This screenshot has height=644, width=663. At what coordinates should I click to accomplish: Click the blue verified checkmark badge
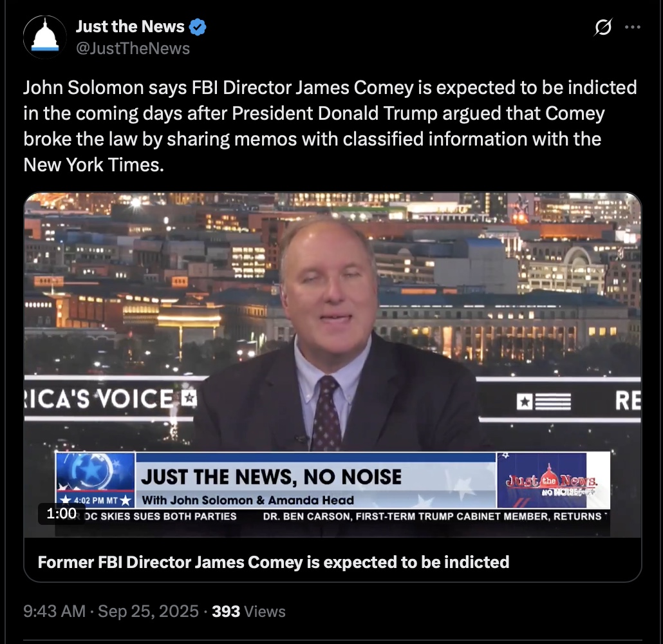click(x=198, y=27)
